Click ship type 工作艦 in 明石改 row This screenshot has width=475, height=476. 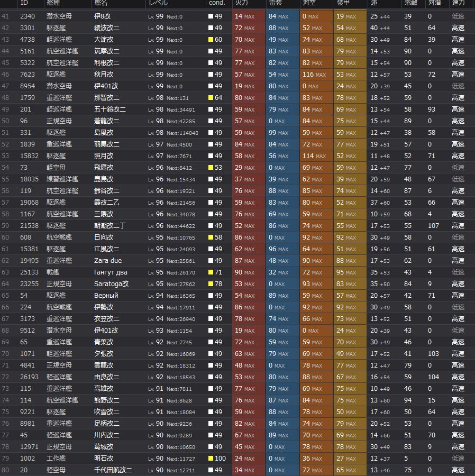click(56, 459)
